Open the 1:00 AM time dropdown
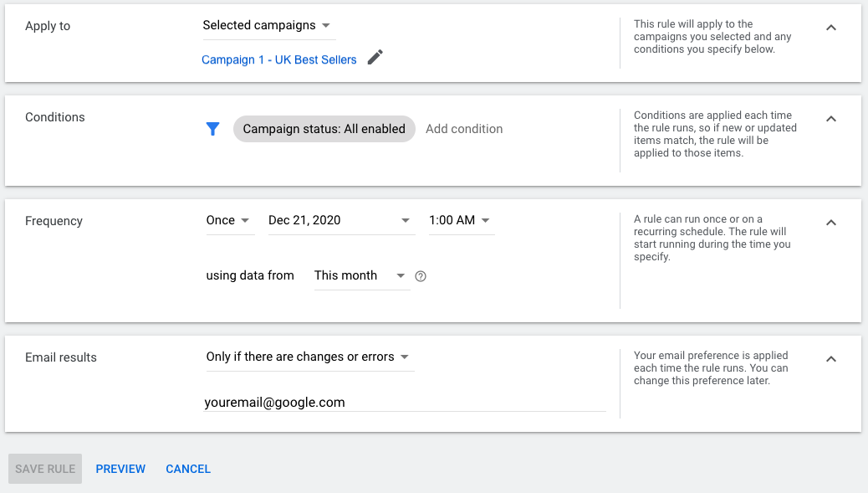 [x=460, y=221]
